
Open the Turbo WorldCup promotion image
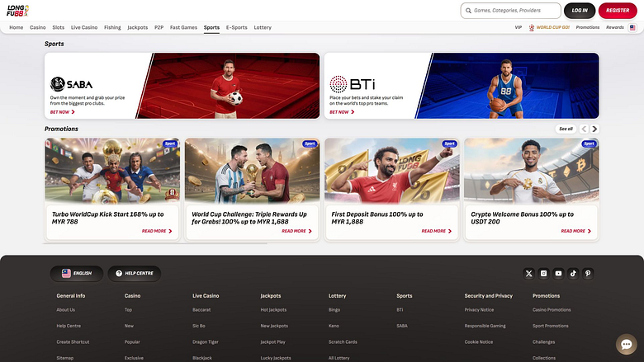coord(112,171)
